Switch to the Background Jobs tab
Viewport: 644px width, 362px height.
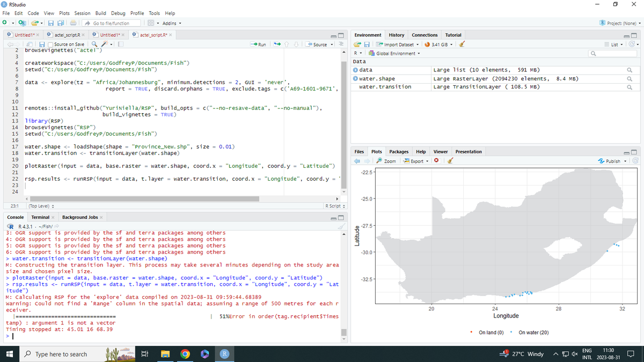coord(80,217)
